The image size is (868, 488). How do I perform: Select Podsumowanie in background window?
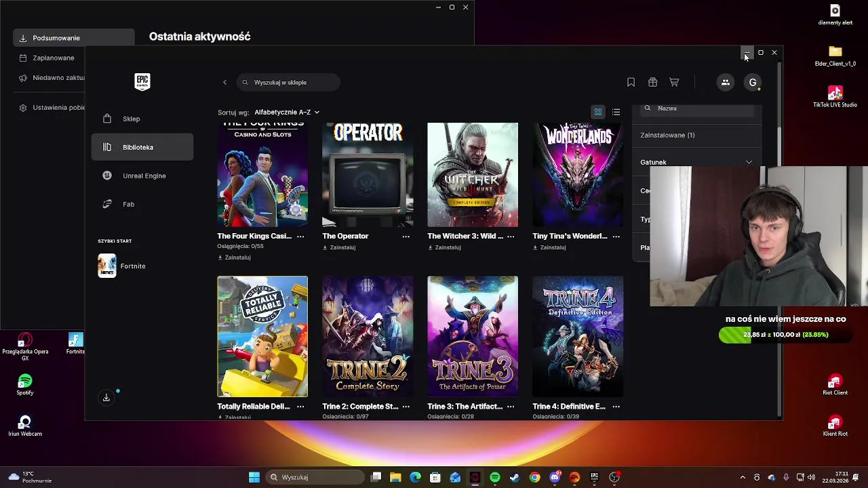(x=73, y=38)
